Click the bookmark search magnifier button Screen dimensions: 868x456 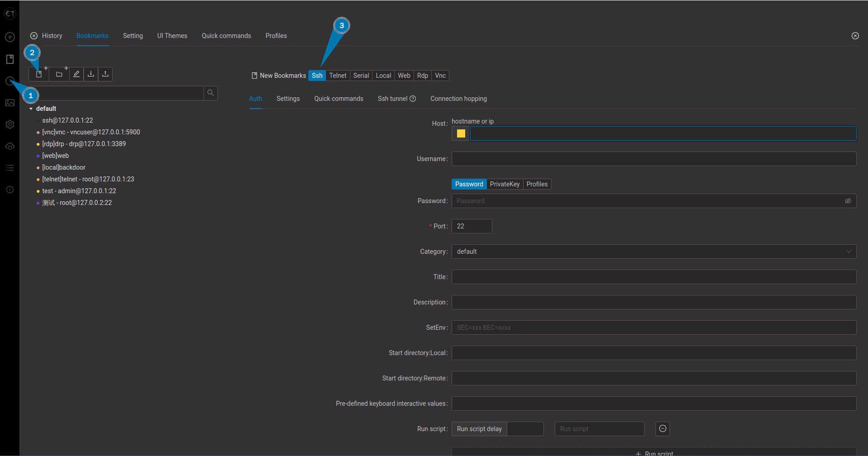point(211,93)
